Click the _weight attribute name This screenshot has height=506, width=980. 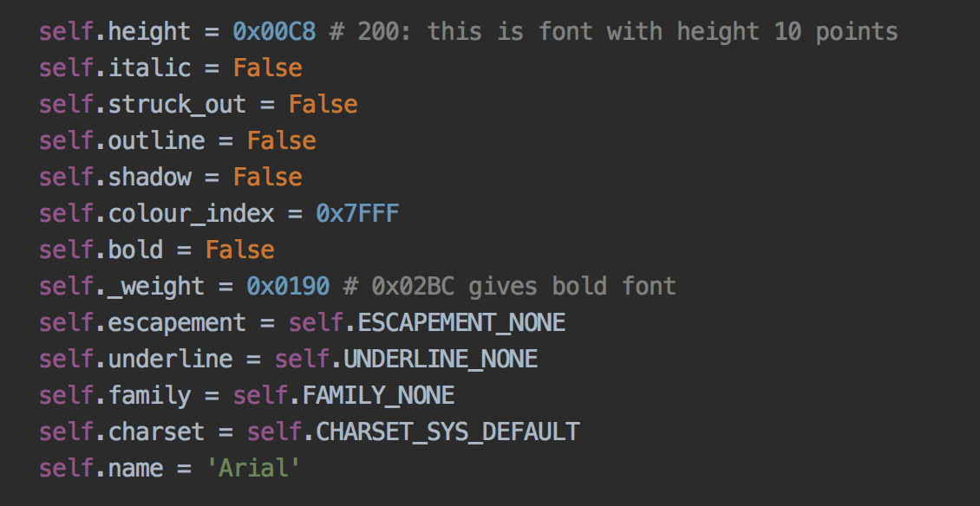(x=156, y=288)
